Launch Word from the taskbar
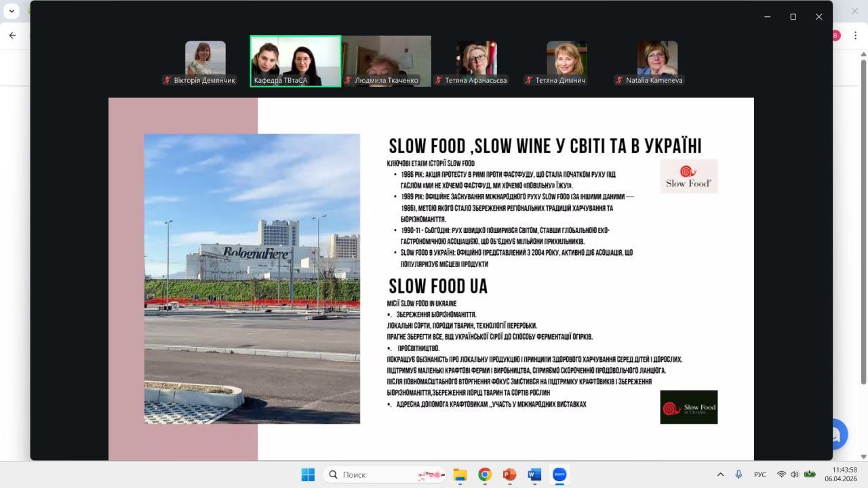Image resolution: width=868 pixels, height=488 pixels. (534, 474)
